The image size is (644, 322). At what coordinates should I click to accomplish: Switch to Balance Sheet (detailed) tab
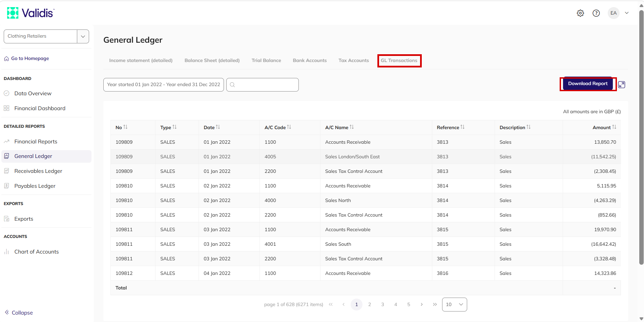(x=212, y=61)
